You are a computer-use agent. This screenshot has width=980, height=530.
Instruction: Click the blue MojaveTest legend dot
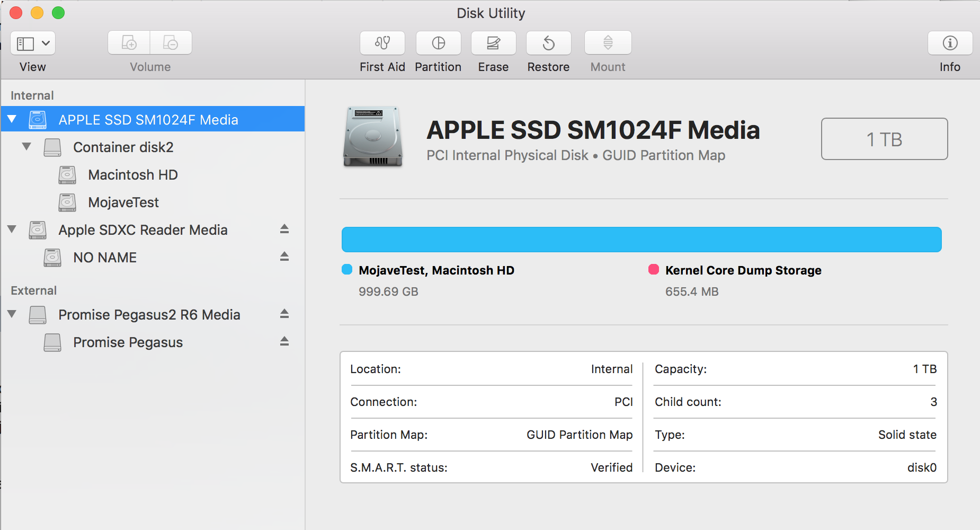tap(347, 270)
